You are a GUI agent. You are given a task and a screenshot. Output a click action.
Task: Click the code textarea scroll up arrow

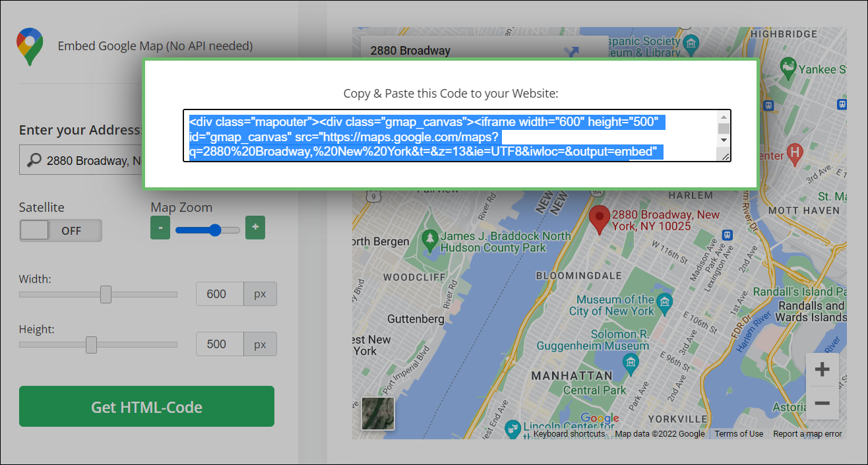tap(724, 117)
